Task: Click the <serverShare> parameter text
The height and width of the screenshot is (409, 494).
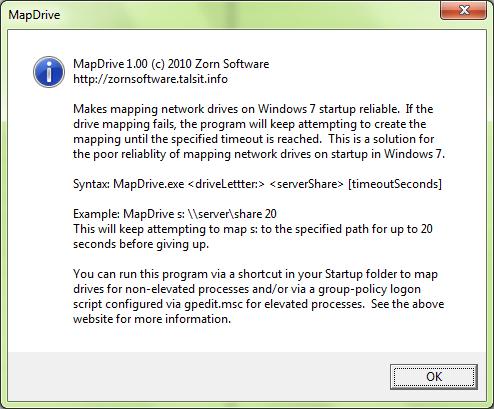Action: pyautogui.click(x=306, y=184)
